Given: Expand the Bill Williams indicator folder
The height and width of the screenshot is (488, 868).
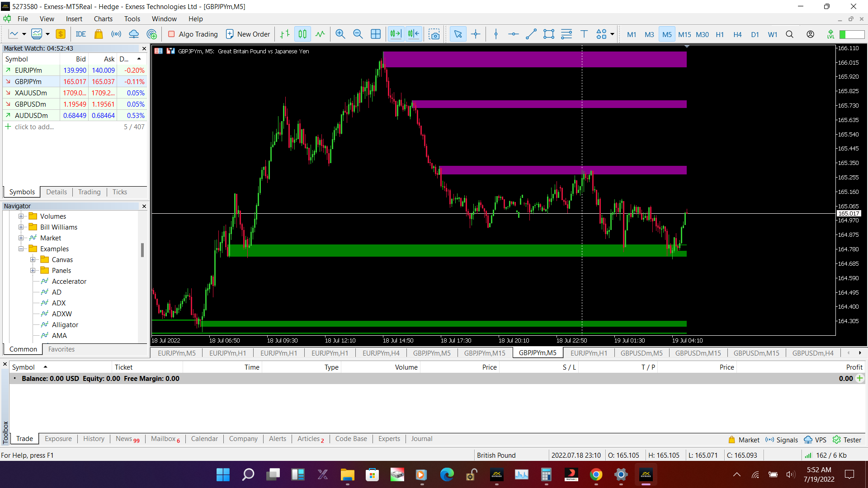Looking at the screenshot, I should coord(21,227).
